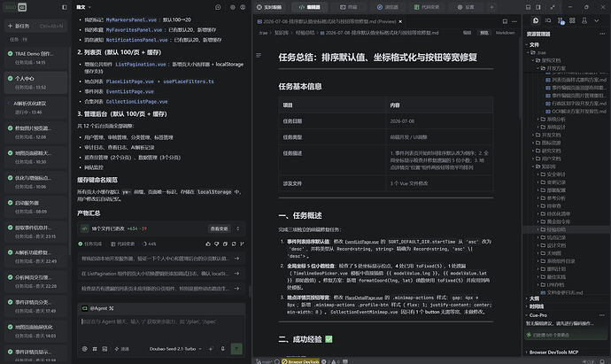Click the retry refresh icon on chat response
The height and width of the screenshot is (364, 611).
pyautogui.click(x=234, y=244)
